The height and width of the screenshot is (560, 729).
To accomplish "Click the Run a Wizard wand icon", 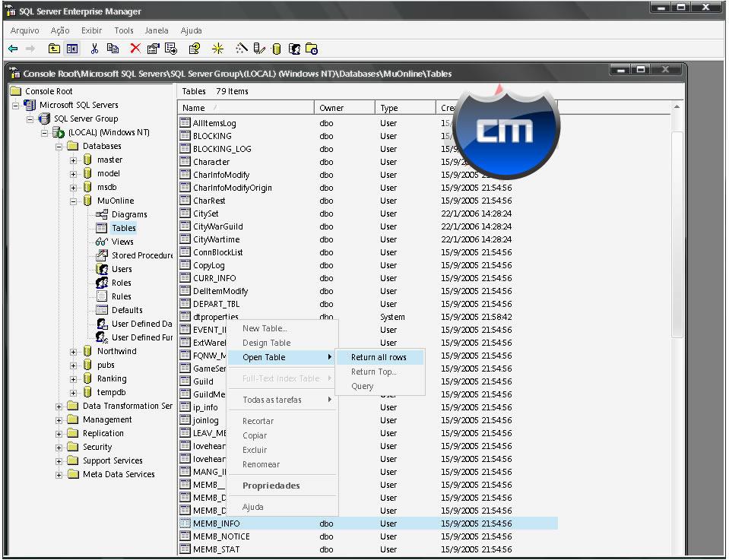I will point(241,48).
